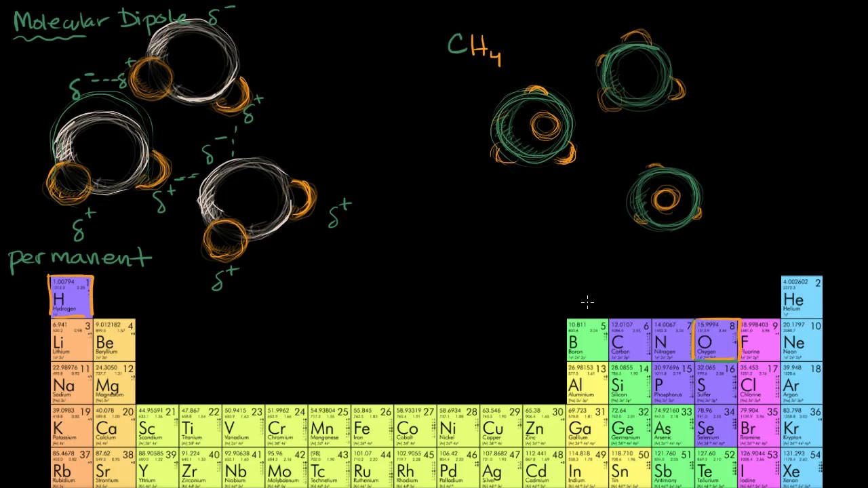Screen dimensions: 868x488
Task: Select the Helium element cell
Action: click(x=802, y=297)
